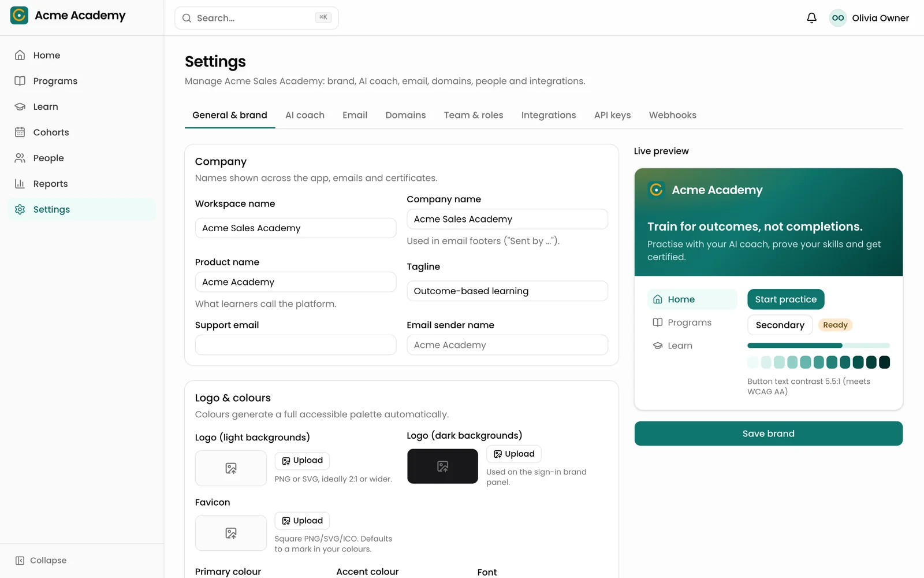
Task: Upload a logo for light backgrounds
Action: pos(302,461)
